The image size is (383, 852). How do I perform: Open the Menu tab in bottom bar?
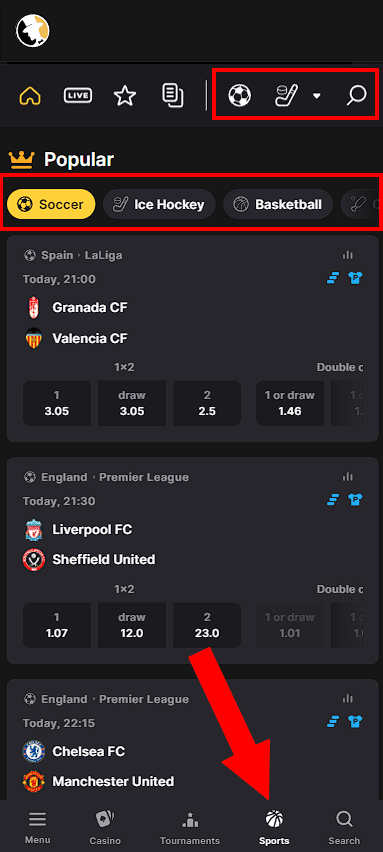(x=37, y=827)
